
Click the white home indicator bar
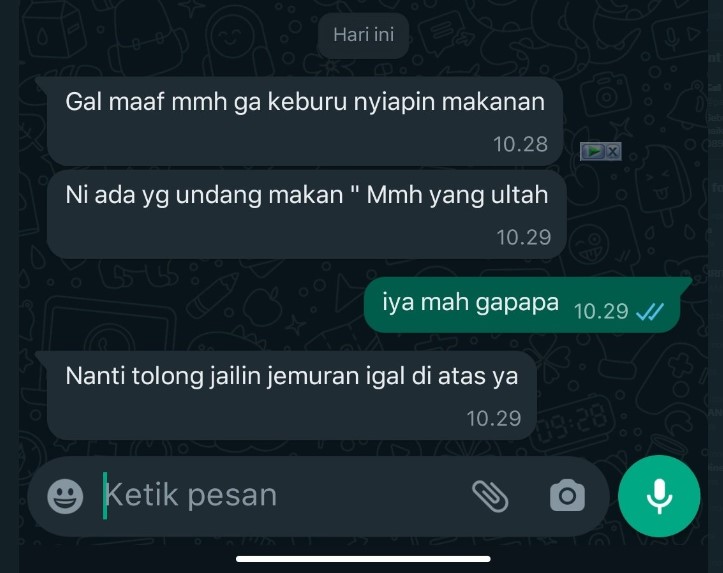pyautogui.click(x=363, y=559)
